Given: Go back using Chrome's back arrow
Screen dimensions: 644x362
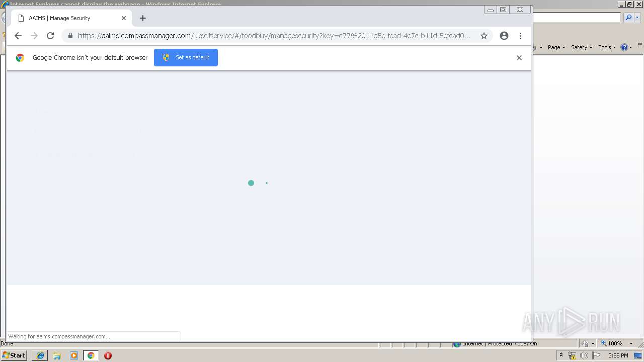Looking at the screenshot, I should coord(18,36).
